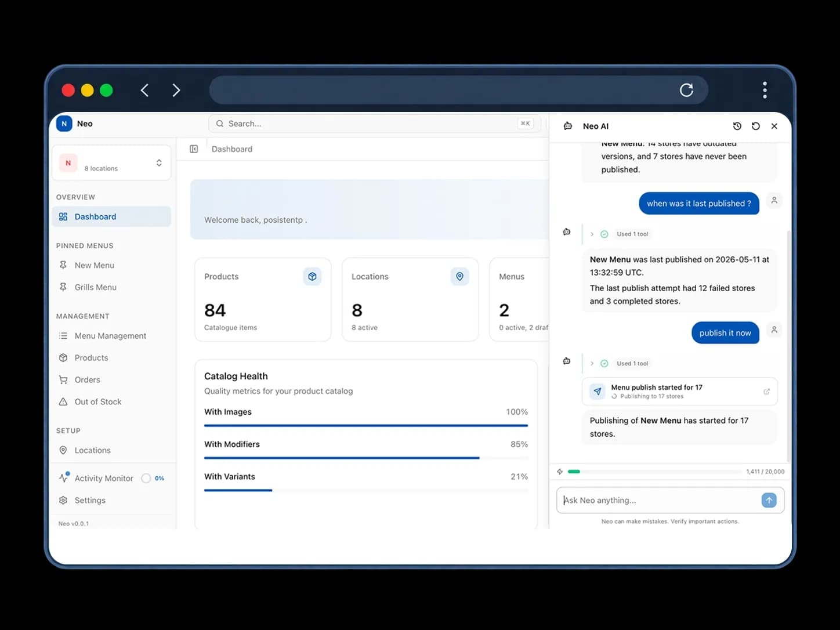Click the lightning token usage icon
The height and width of the screenshot is (630, 840).
pos(560,472)
